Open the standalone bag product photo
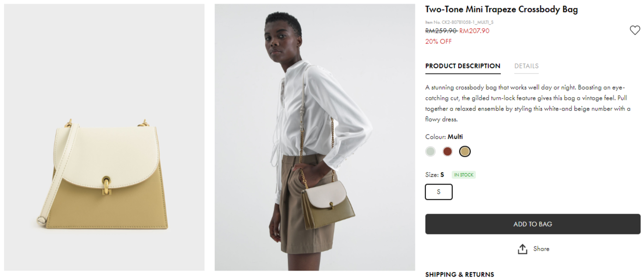This screenshot has height=278, width=644. [x=104, y=137]
